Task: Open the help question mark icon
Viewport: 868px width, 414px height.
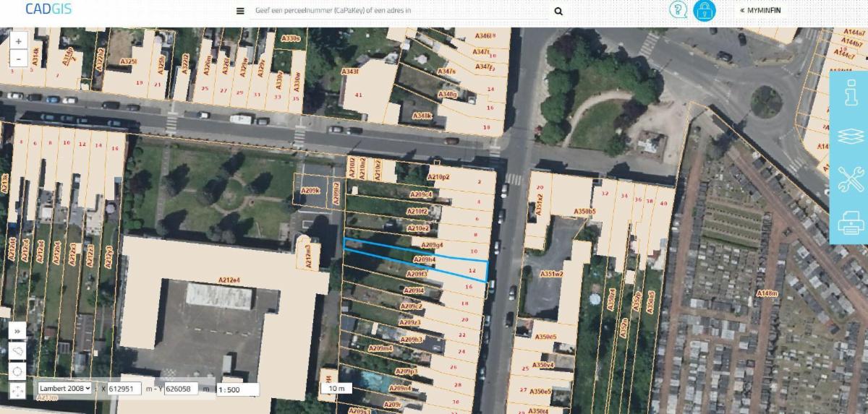Action: click(x=678, y=11)
